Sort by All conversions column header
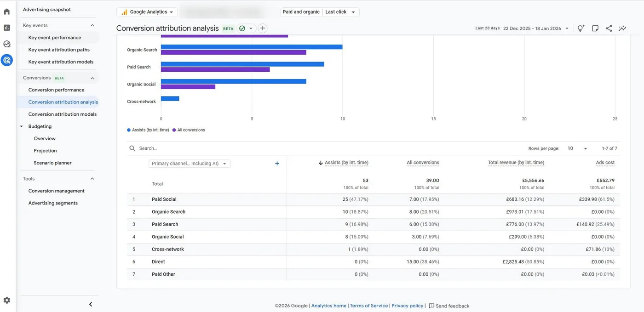644x312 pixels. click(x=423, y=163)
